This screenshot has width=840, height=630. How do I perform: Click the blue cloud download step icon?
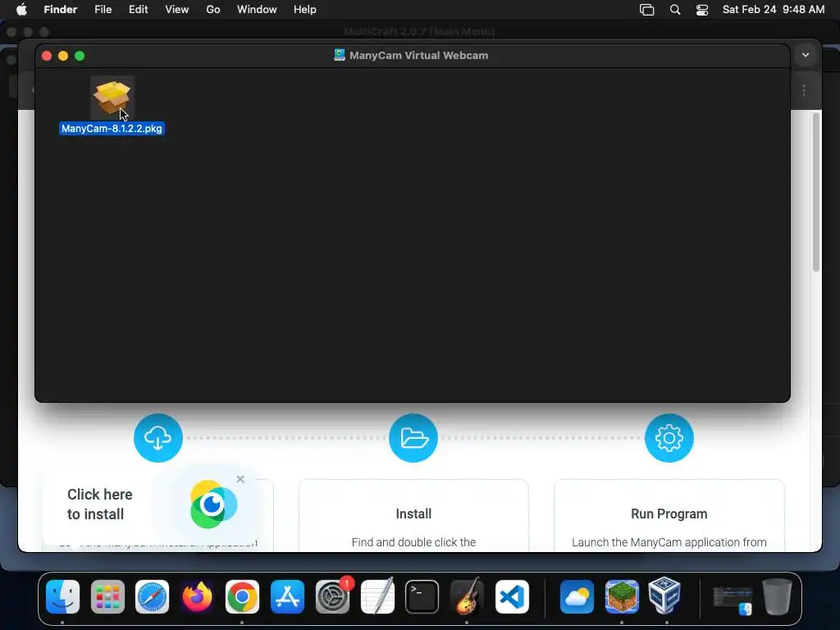(158, 438)
